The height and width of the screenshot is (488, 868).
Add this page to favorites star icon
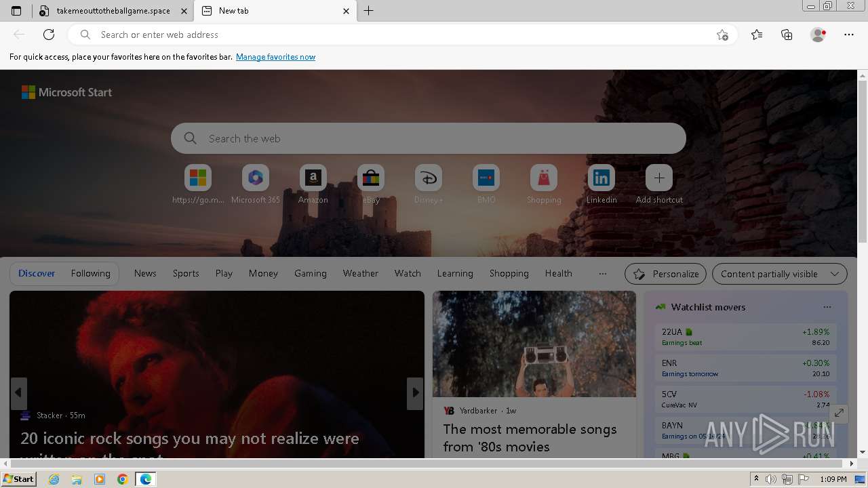pyautogui.click(x=722, y=35)
